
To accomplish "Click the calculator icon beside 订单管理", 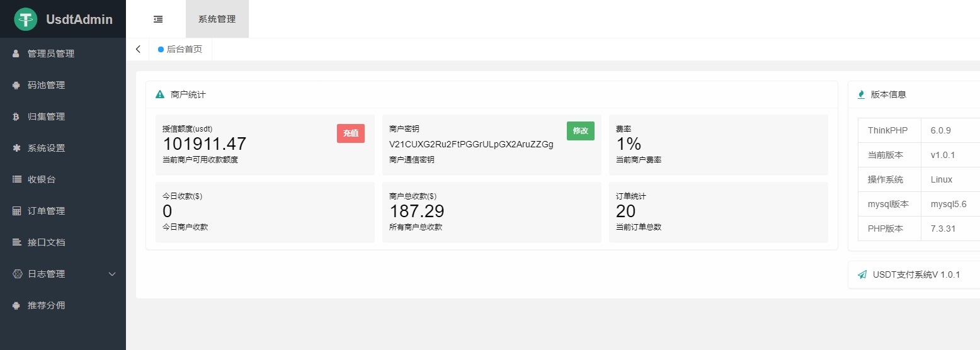I will coord(17,211).
